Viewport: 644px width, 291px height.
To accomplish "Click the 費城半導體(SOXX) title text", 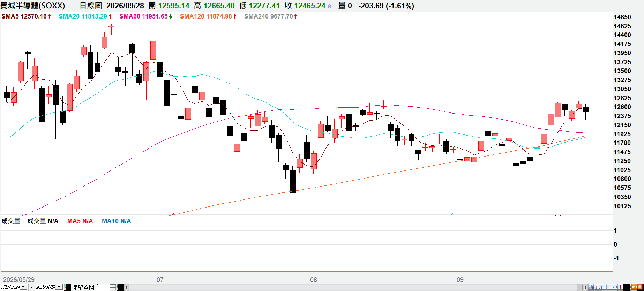I will point(32,6).
